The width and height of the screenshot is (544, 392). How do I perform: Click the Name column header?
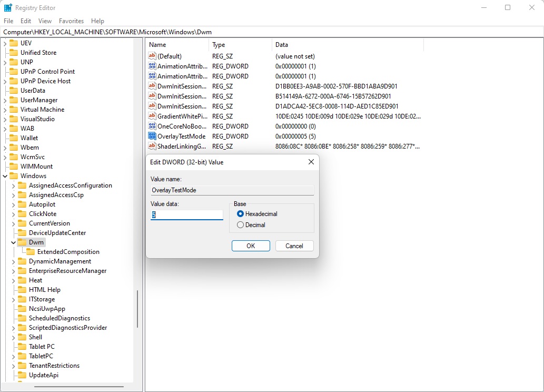[x=177, y=44]
